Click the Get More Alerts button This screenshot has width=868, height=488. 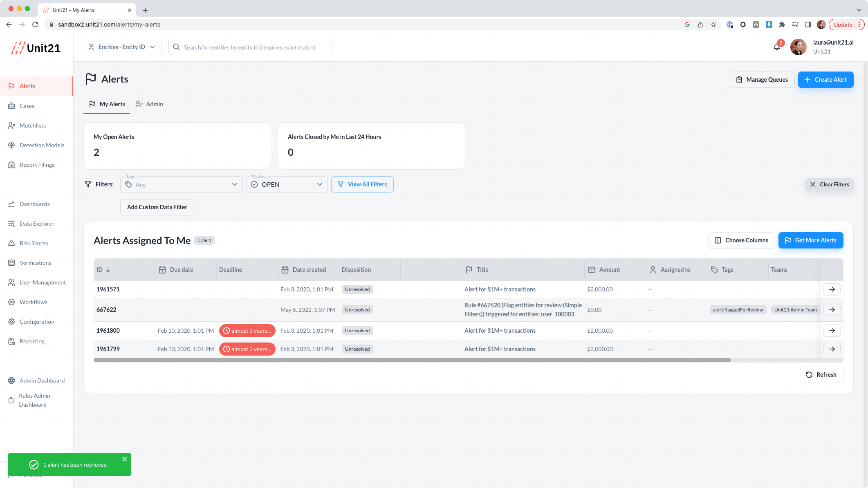[810, 240]
